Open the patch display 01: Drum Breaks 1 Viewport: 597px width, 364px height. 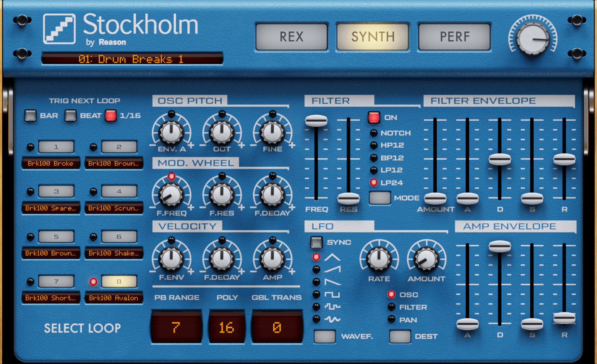[132, 59]
